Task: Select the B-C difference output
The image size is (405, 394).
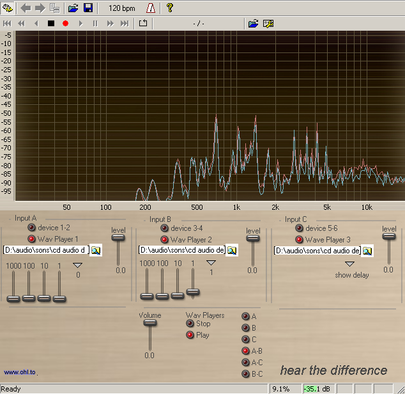Action: (x=246, y=374)
